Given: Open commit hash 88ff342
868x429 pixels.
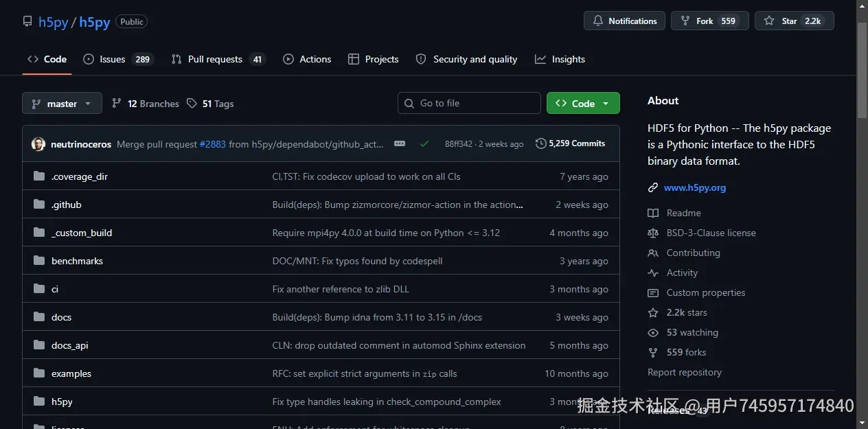Looking at the screenshot, I should click(459, 144).
